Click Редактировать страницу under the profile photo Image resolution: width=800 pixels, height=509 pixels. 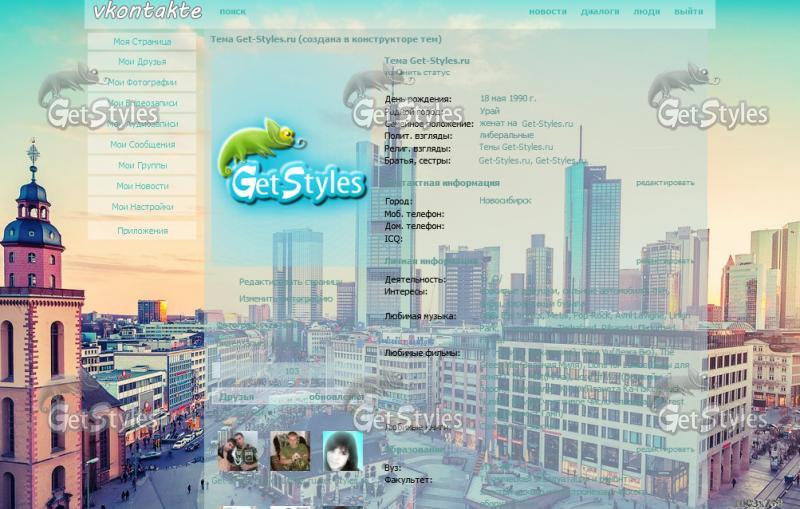290,282
